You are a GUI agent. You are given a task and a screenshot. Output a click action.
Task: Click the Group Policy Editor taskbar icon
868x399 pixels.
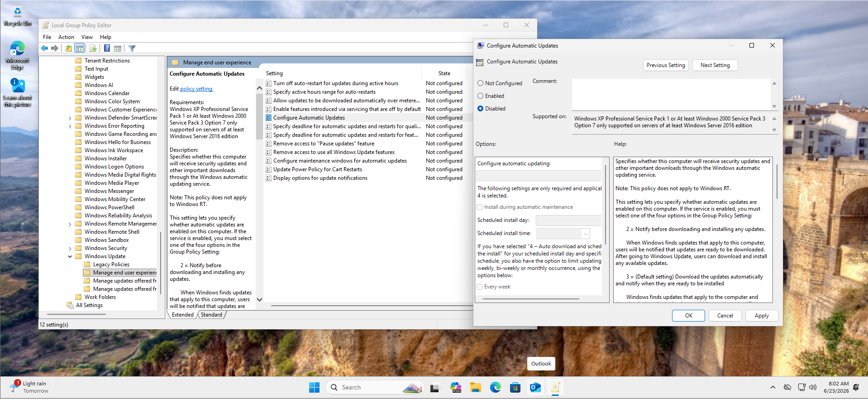point(555,388)
